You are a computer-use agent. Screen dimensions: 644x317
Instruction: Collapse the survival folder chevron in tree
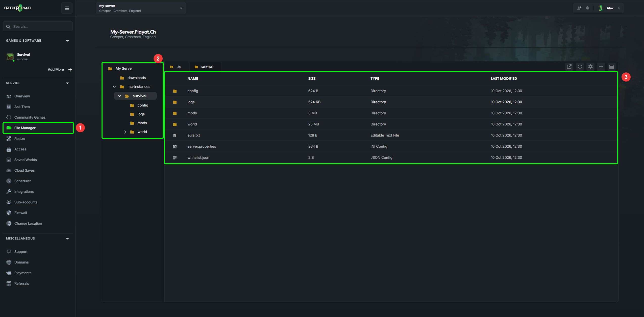coord(119,96)
